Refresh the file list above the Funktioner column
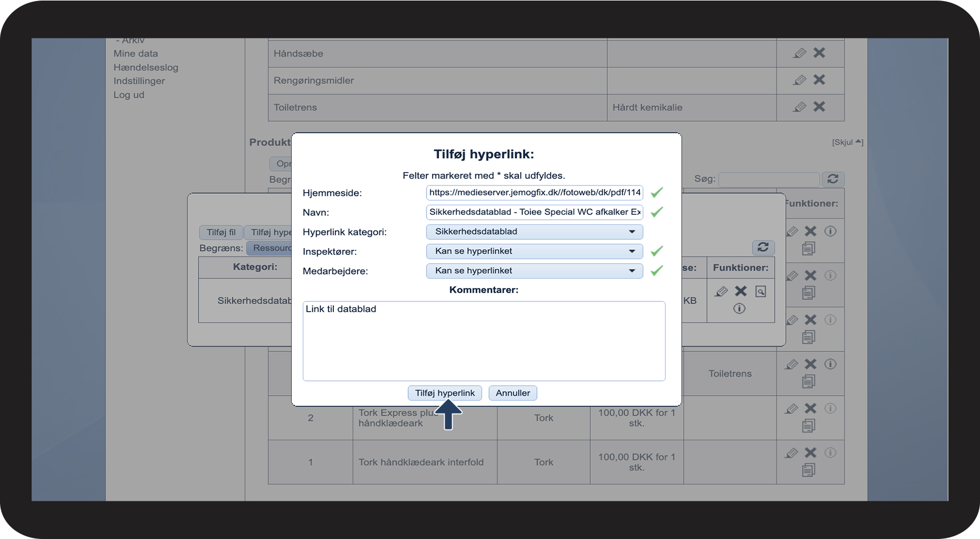This screenshot has height=539, width=980. tap(763, 248)
